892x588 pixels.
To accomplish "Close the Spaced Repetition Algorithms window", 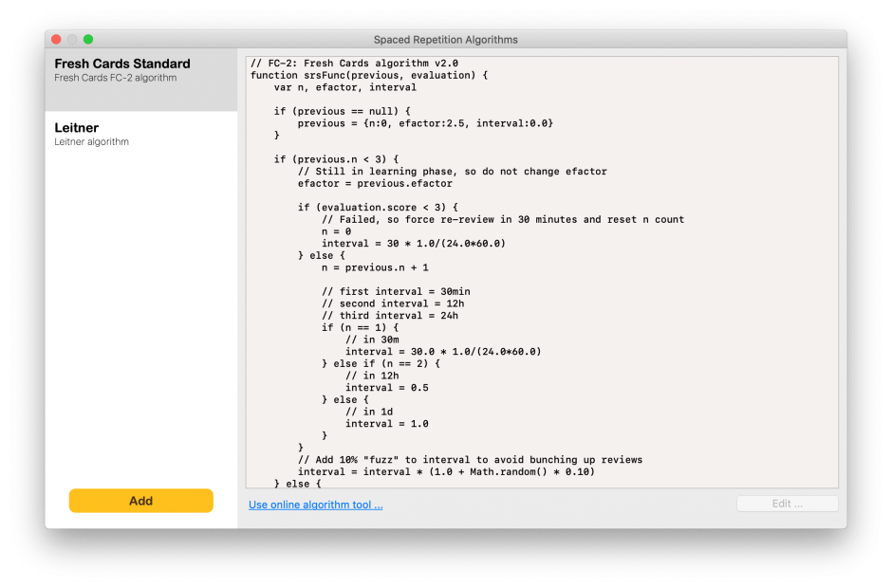I will [x=56, y=39].
